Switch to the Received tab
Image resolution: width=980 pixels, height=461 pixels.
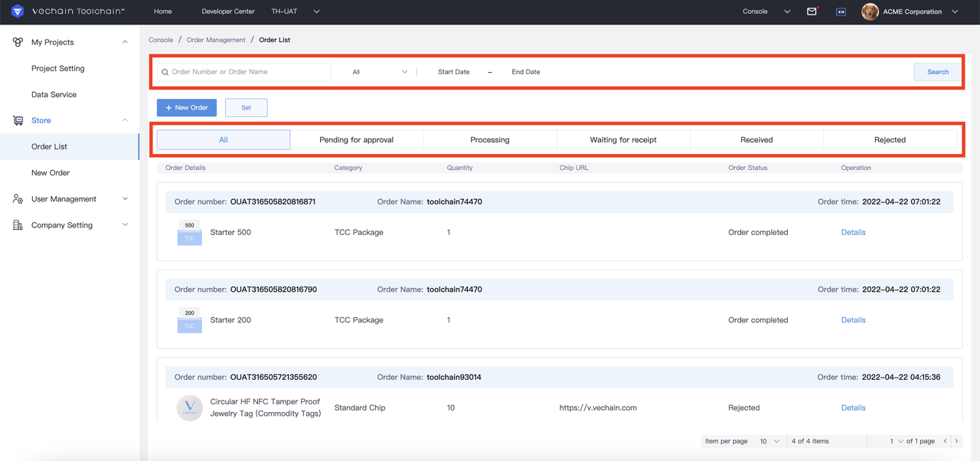tap(756, 140)
